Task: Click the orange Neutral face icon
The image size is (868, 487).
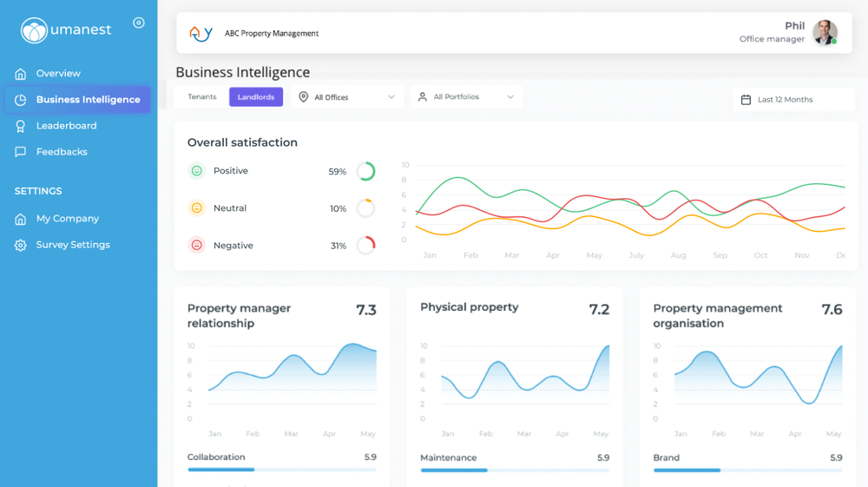Action: coord(196,208)
